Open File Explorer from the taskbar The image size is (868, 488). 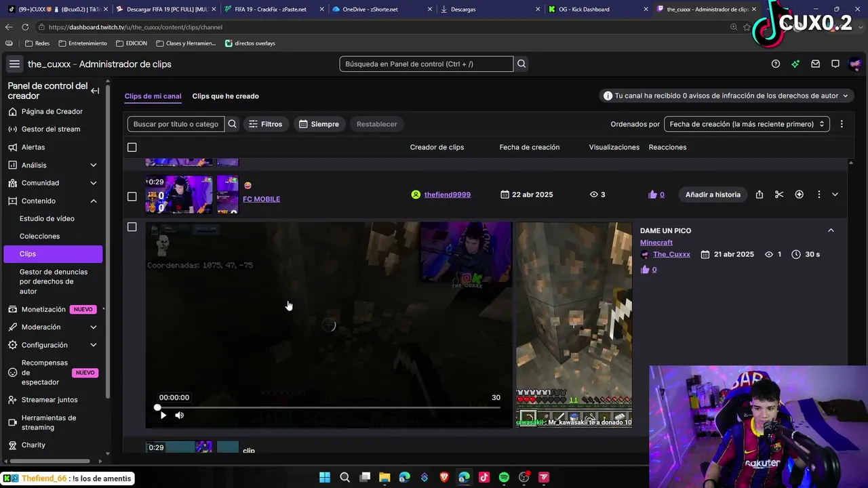tap(384, 477)
